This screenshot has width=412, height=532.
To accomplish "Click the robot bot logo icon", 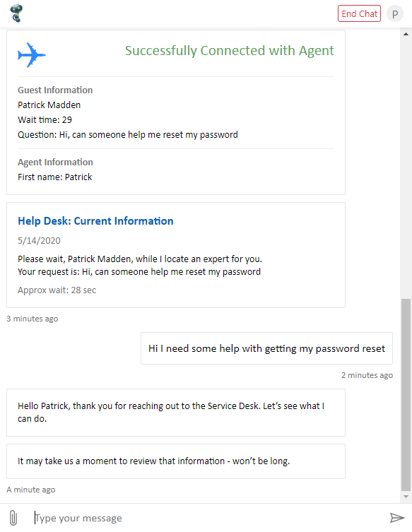I will (16, 13).
